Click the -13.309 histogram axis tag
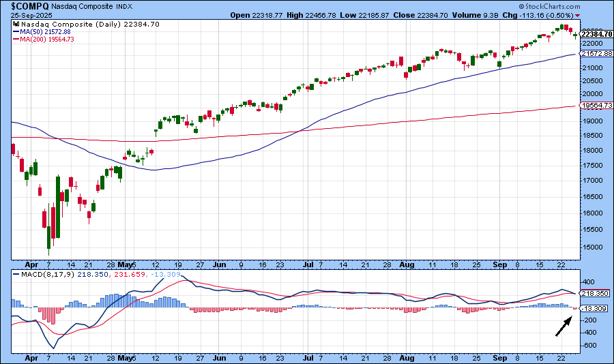 (x=595, y=308)
